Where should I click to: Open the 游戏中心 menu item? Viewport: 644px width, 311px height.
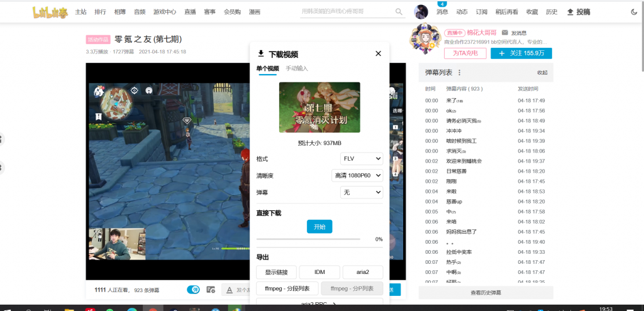tap(165, 12)
